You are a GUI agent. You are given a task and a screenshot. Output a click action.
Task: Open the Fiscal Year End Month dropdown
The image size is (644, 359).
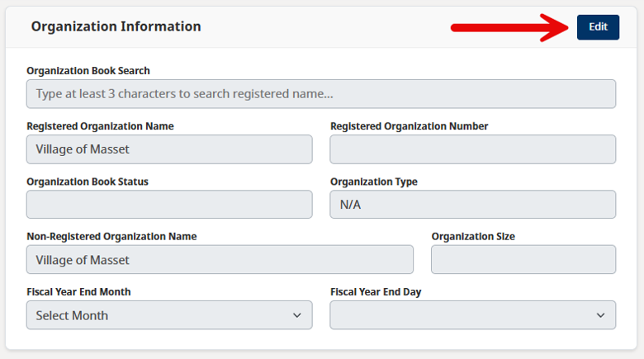click(x=169, y=315)
